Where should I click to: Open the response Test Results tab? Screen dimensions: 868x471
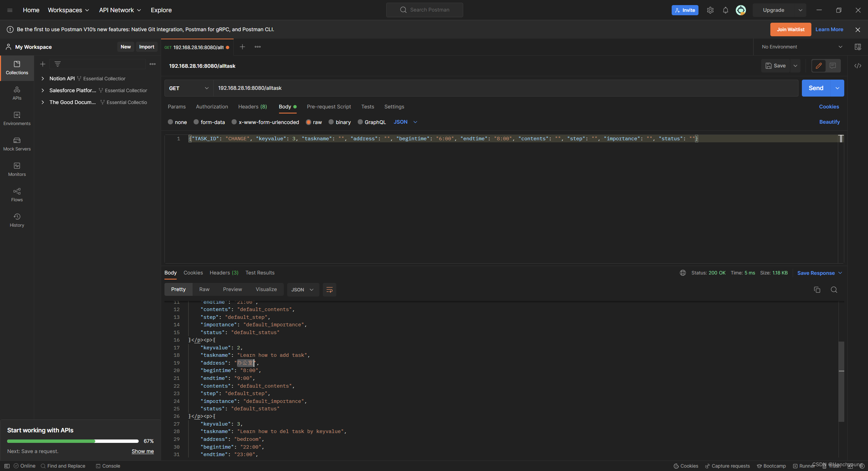(x=260, y=273)
